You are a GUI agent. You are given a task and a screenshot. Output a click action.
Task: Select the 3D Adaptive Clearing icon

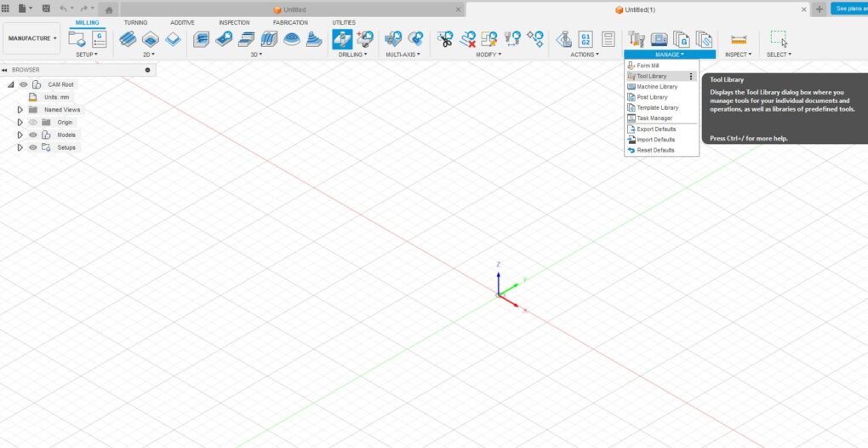pyautogui.click(x=202, y=39)
